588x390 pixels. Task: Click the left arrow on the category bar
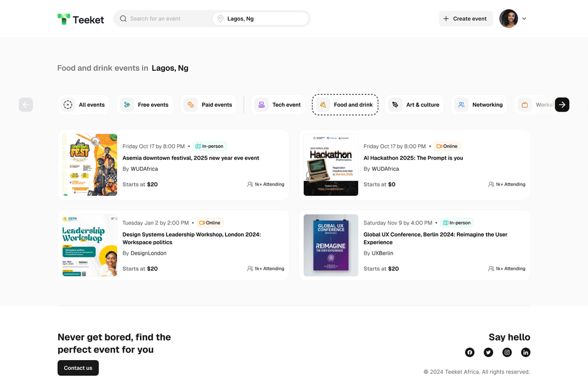coord(26,104)
